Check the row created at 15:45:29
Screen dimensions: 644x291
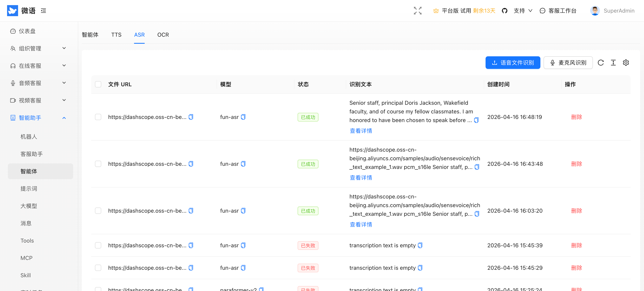tap(98, 268)
